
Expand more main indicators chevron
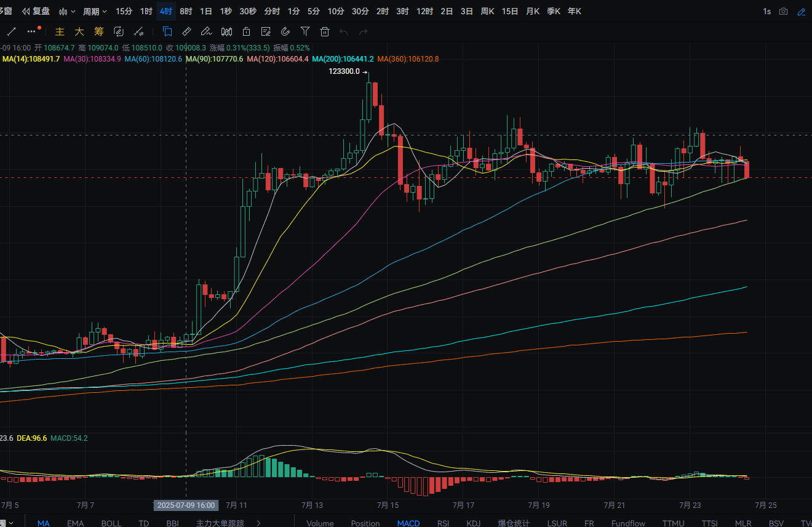(x=258, y=523)
